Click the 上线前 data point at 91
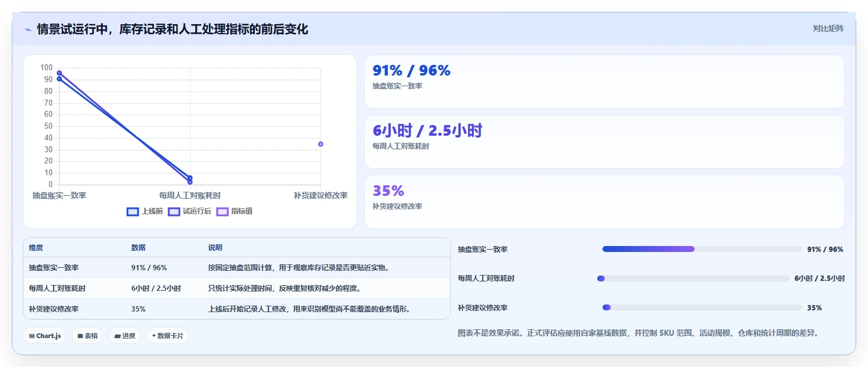This screenshot has width=868, height=367. [x=59, y=78]
